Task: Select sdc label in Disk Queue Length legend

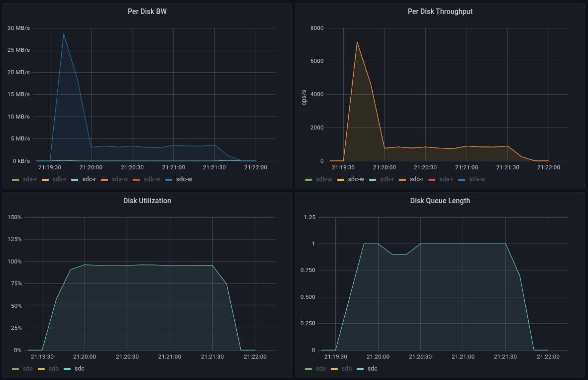Action: click(373, 369)
